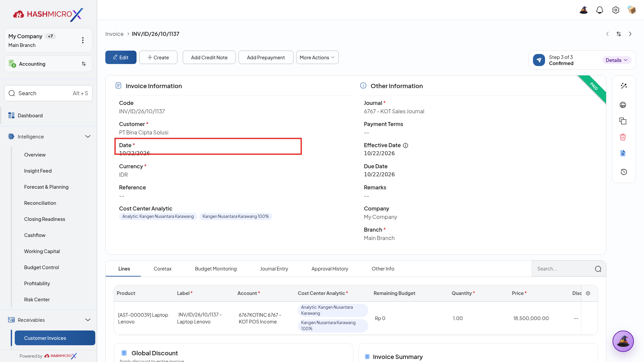644x362 pixels.
Task: Go to previous invoice record arrow
Action: [607, 34]
